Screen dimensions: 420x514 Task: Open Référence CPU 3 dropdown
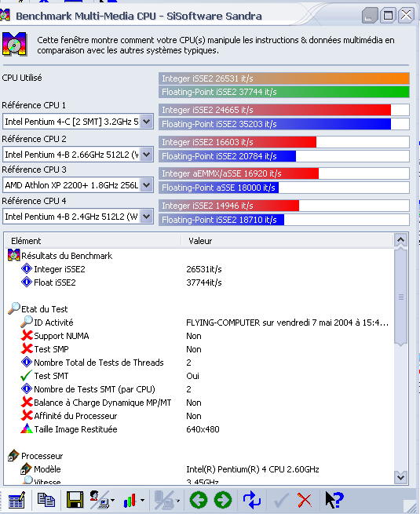point(147,185)
